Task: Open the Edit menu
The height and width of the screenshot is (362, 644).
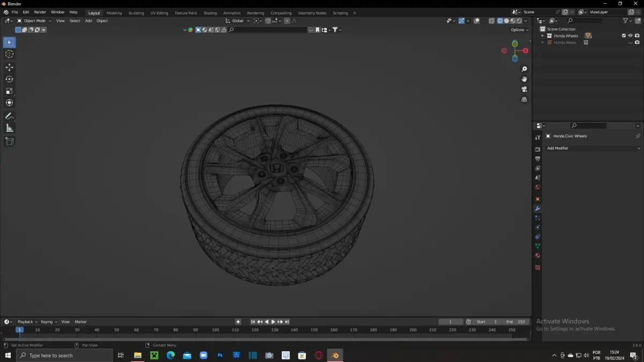Action: coord(26,12)
